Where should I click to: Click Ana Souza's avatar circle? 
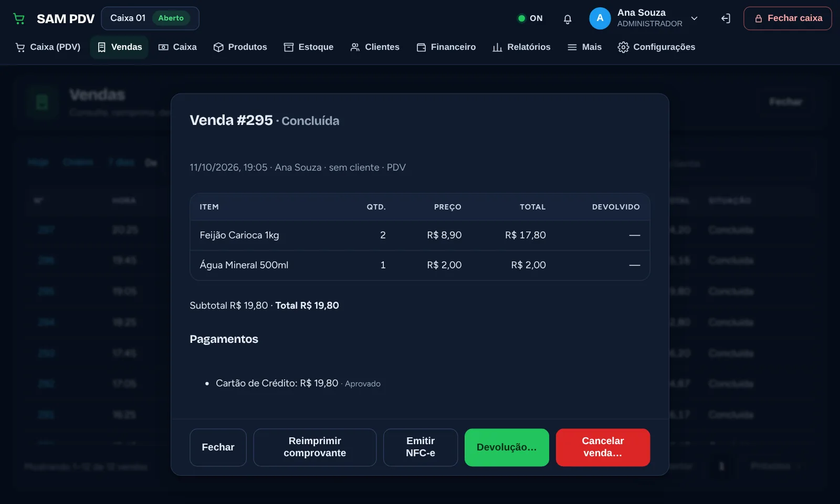tap(600, 18)
